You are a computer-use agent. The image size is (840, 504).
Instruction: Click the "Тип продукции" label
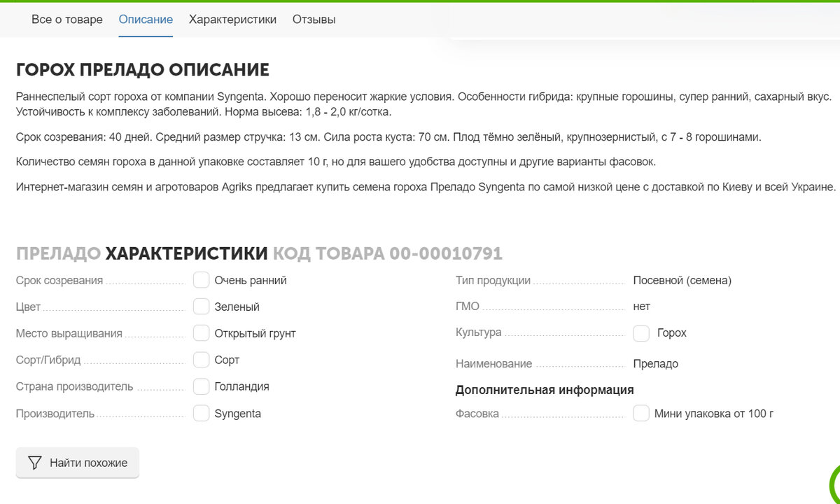pos(493,281)
